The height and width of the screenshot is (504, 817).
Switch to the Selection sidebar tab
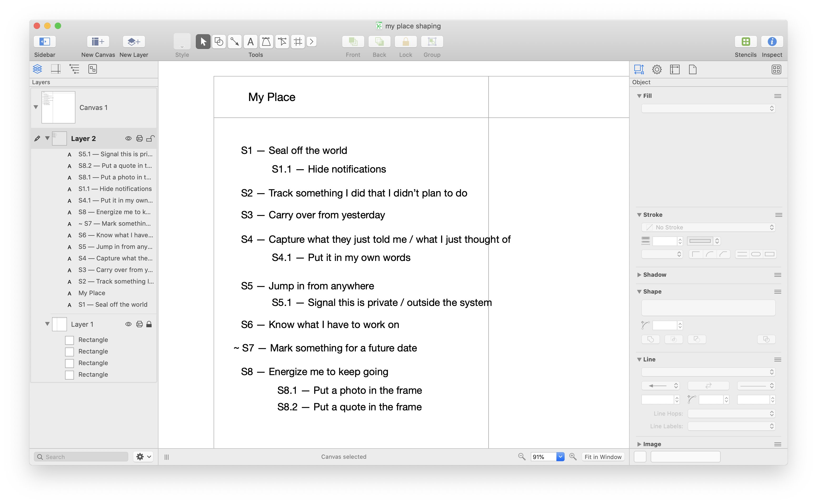click(92, 69)
